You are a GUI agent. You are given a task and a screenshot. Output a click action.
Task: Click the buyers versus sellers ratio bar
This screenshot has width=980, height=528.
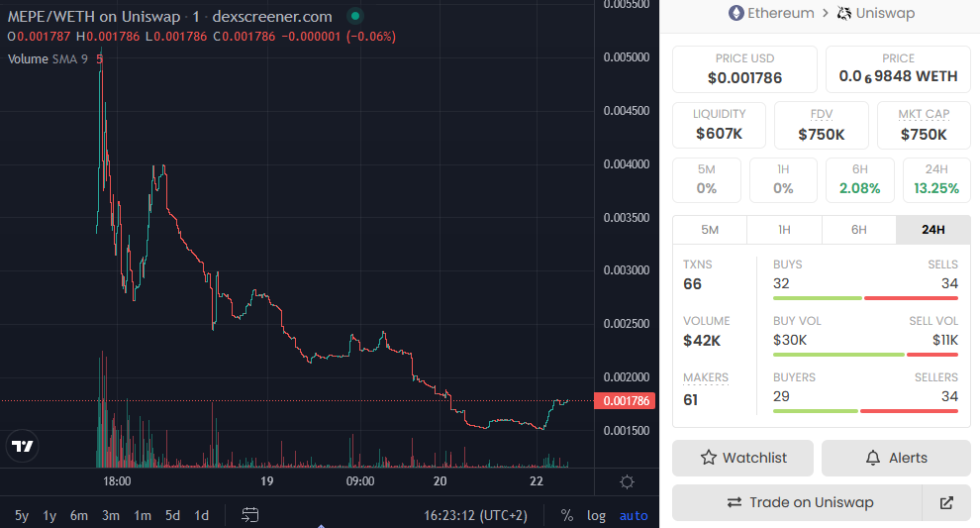[x=865, y=411]
